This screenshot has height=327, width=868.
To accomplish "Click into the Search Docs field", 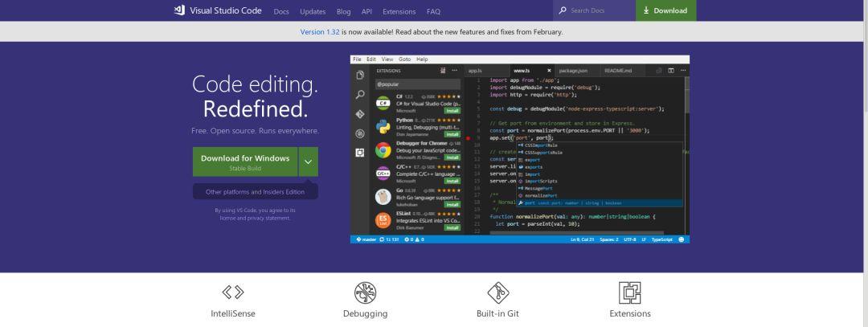I will 600,10.
